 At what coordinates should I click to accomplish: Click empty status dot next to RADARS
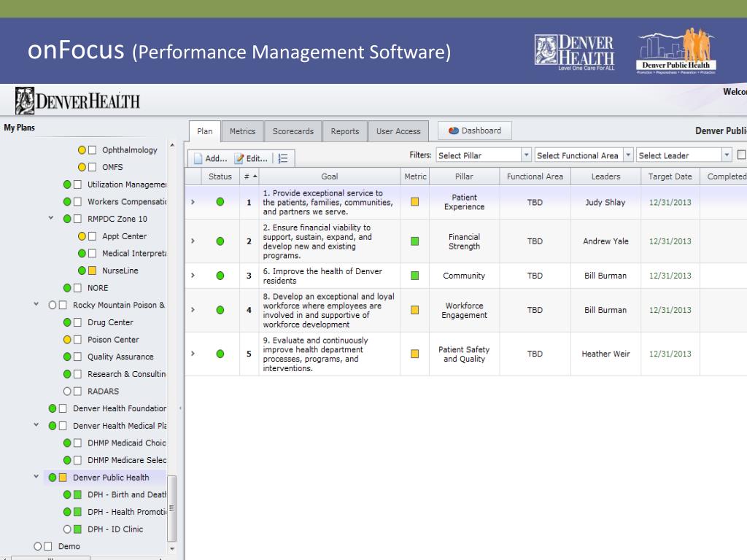[x=67, y=392]
